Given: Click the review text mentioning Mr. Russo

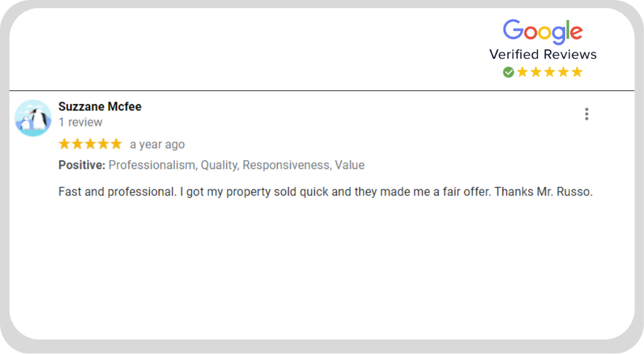Looking at the screenshot, I should [325, 192].
